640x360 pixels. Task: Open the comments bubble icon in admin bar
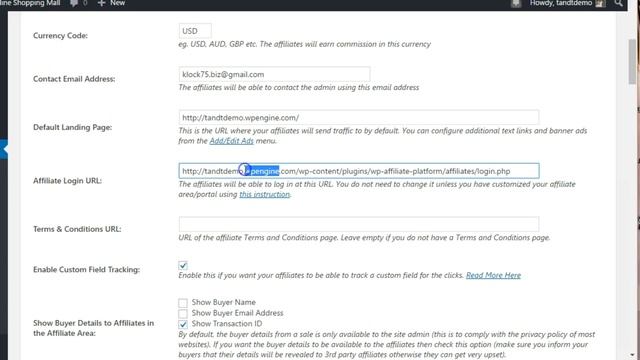tap(74, 3)
